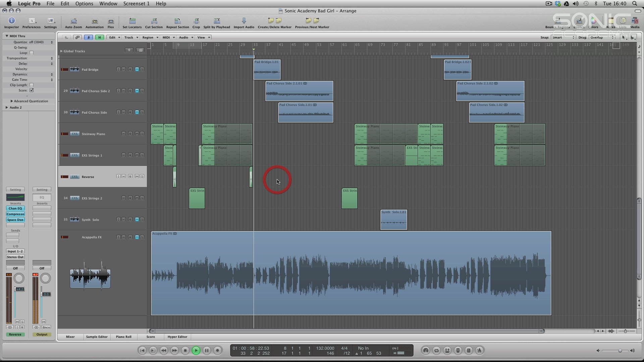Click Previous/Next Marker icon
Image resolution: width=644 pixels, height=362 pixels.
(x=312, y=23)
